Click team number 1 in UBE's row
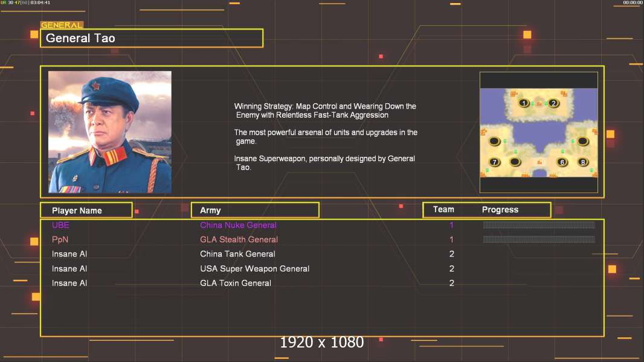This screenshot has height=362, width=644. pyautogui.click(x=451, y=225)
